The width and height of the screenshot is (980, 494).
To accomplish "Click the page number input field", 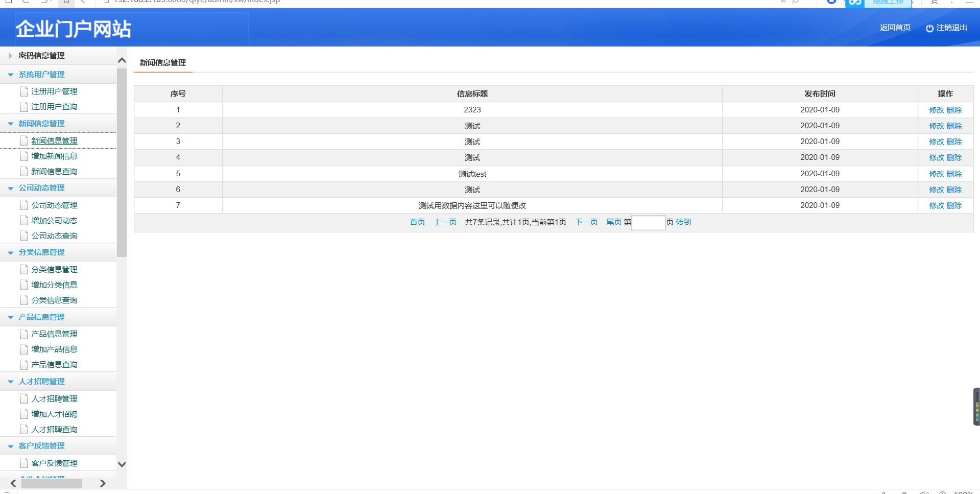I will [x=648, y=222].
